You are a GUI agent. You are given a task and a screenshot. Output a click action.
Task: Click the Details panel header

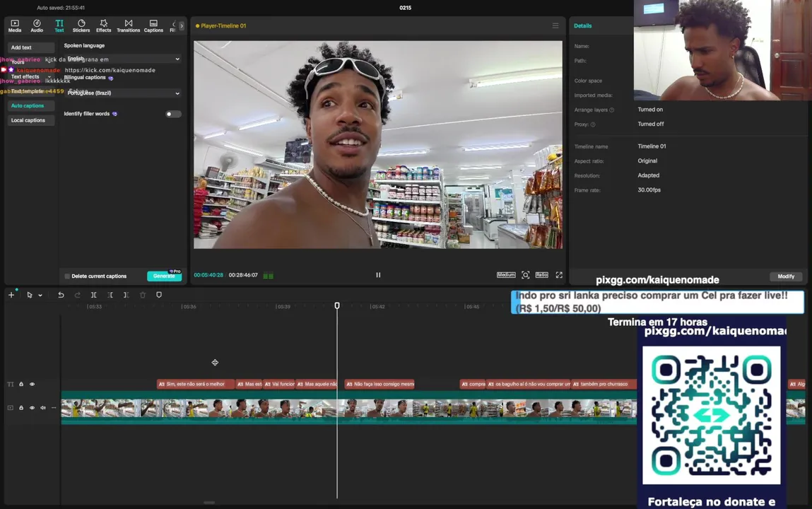tap(582, 25)
